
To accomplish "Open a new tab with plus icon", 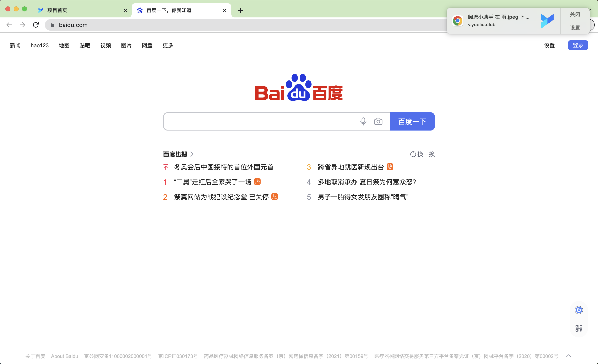I will tap(240, 10).
